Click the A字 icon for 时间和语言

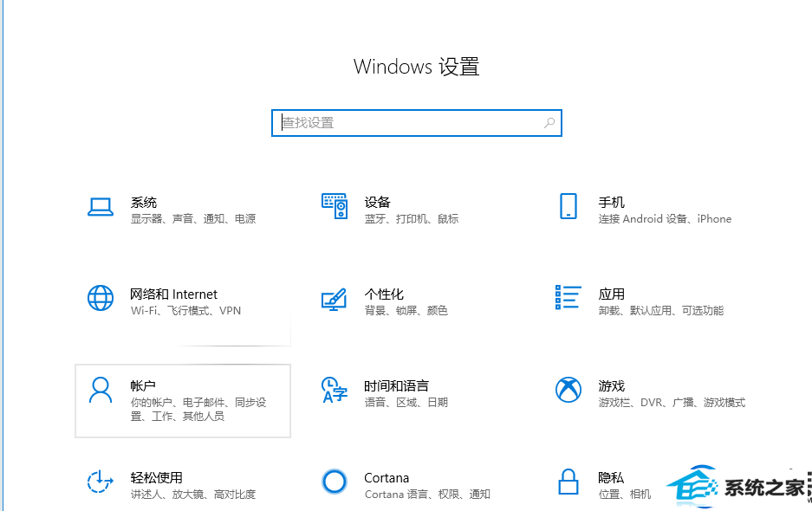click(x=334, y=390)
